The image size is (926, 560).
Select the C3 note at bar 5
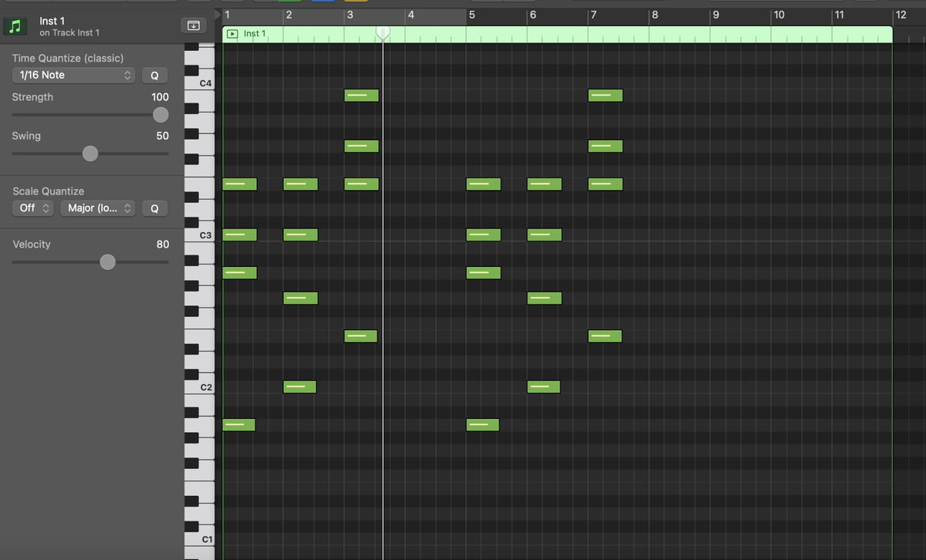[x=483, y=234]
